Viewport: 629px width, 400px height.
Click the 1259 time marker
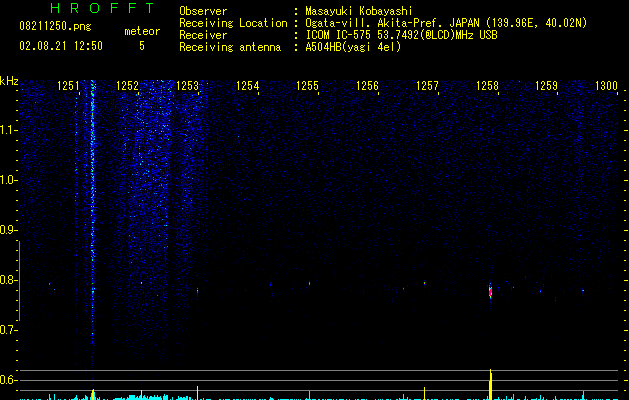546,86
